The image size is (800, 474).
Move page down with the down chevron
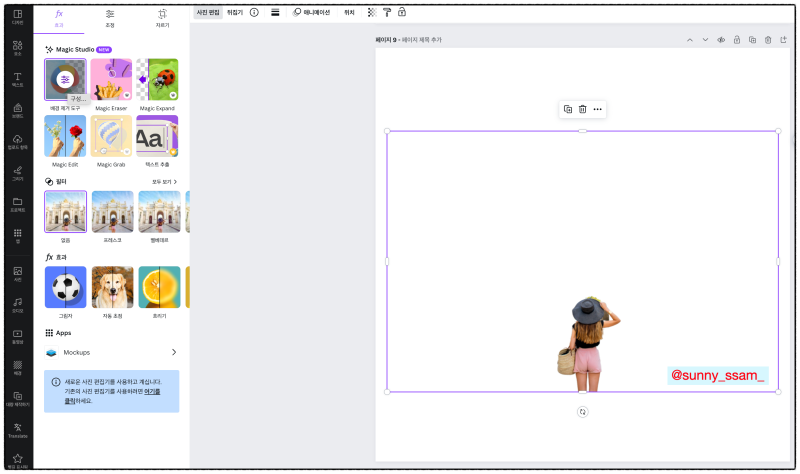tap(705, 40)
